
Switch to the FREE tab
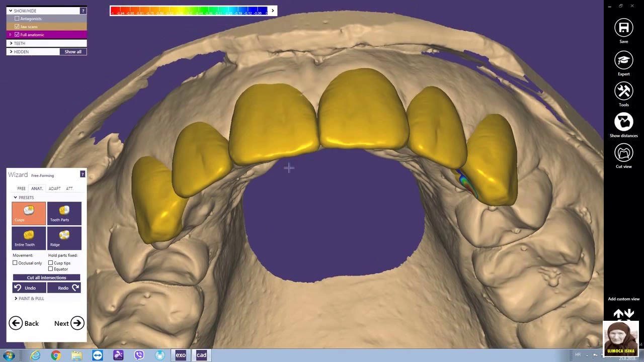(x=21, y=189)
